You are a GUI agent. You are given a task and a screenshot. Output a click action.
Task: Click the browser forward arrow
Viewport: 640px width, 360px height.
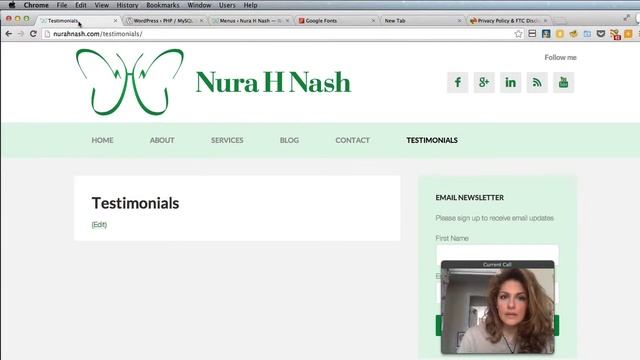tap(21, 34)
